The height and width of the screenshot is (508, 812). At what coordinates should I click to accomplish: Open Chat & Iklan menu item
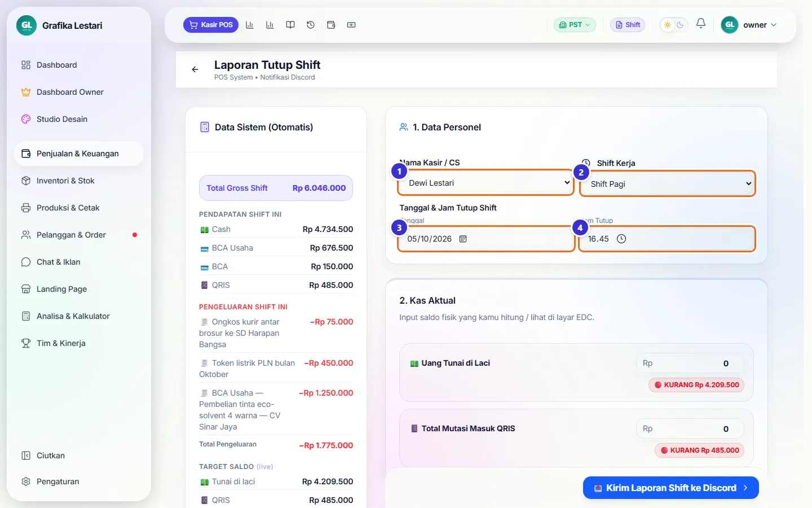point(79,262)
